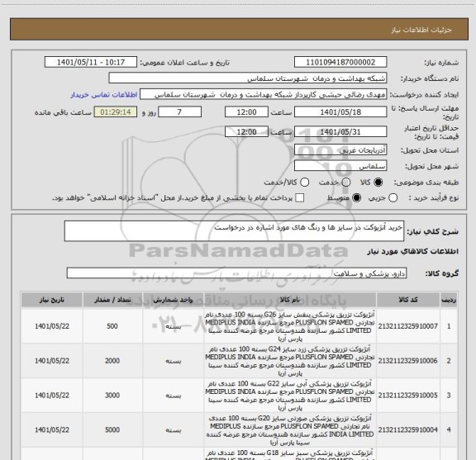The width and height of the screenshot is (476, 460).
Task: Click quantity 2000 in row 2
Action: coord(112,361)
